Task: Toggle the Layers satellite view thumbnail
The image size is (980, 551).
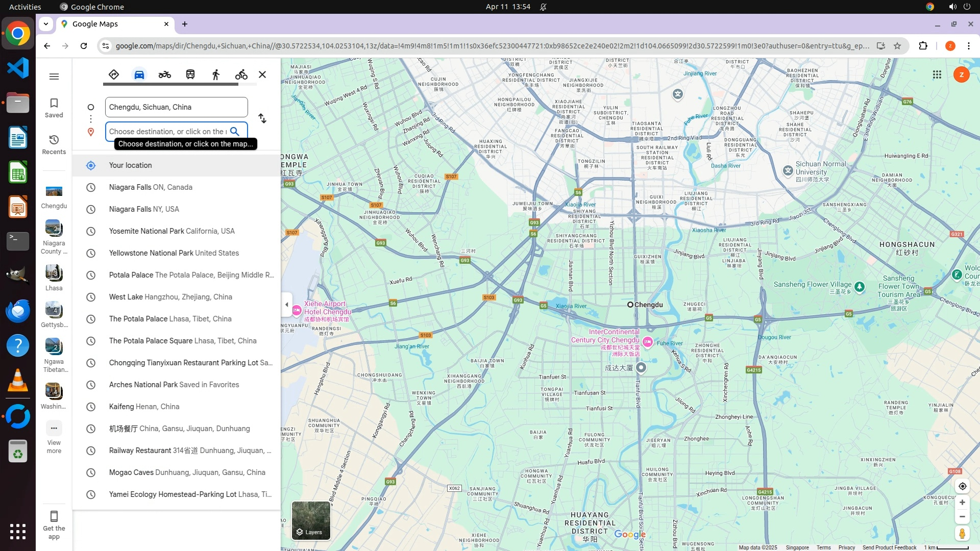Action: click(311, 520)
